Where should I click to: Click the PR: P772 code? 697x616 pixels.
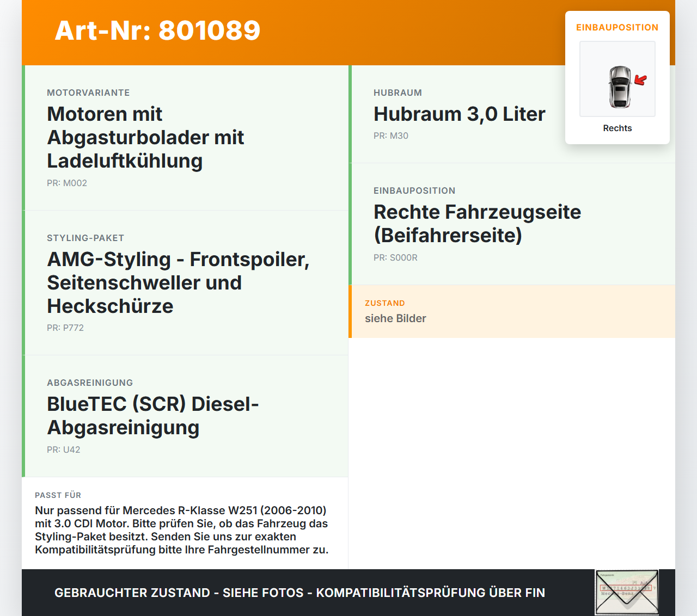pos(65,328)
